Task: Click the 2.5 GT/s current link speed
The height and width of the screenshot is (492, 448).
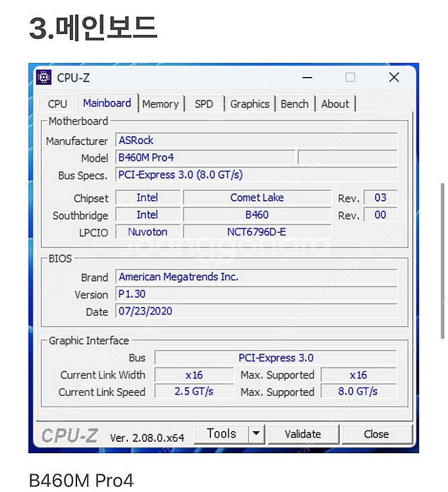Action: (x=194, y=392)
